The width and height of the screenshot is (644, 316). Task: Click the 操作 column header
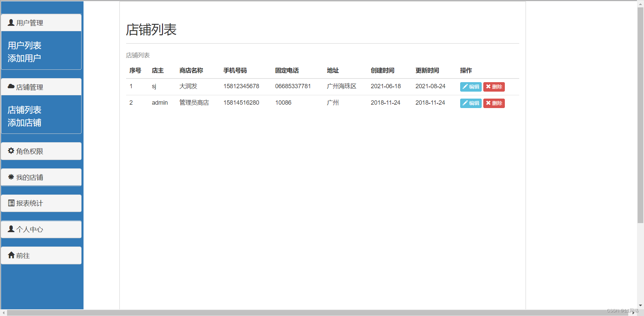[x=466, y=70]
